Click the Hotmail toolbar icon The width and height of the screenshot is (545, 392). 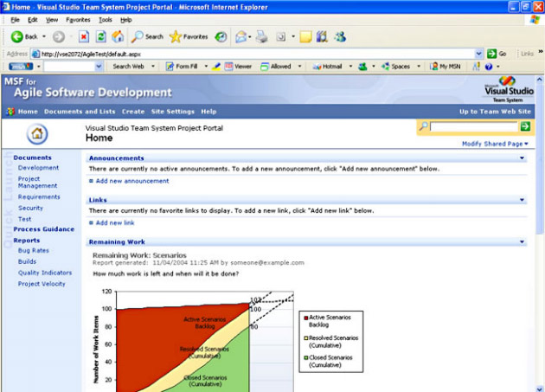pyautogui.click(x=317, y=66)
